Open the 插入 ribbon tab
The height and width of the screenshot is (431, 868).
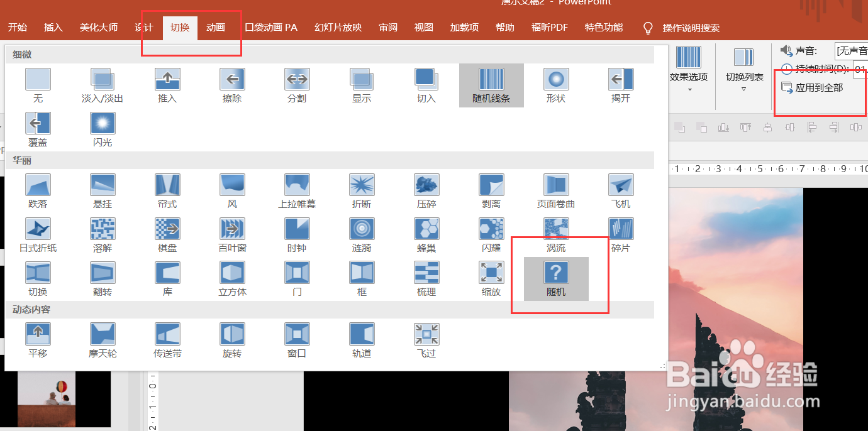coord(53,28)
